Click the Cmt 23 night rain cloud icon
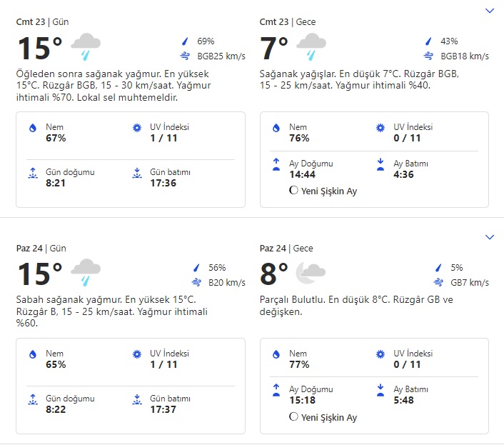 [x=311, y=46]
